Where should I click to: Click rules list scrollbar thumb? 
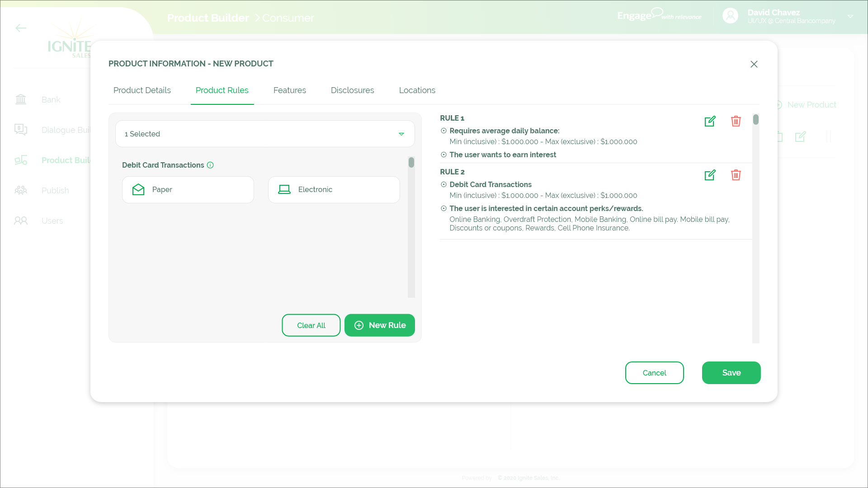(x=755, y=120)
